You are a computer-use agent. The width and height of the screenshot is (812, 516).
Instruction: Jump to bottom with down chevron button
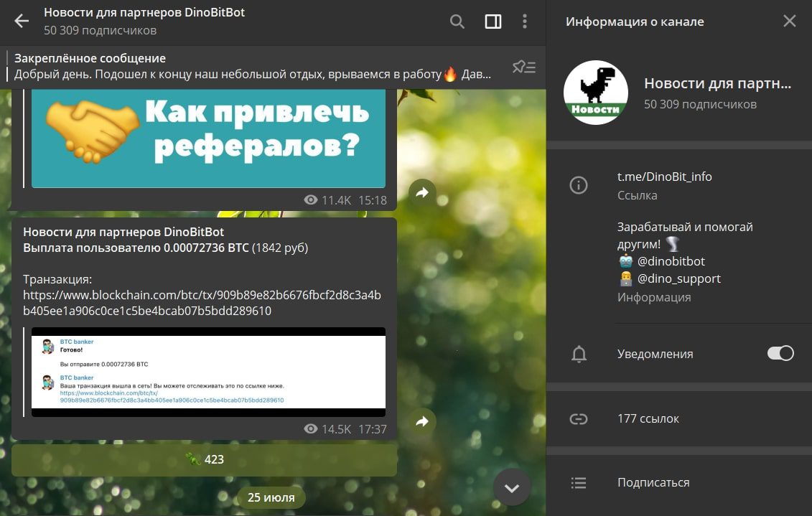[512, 487]
